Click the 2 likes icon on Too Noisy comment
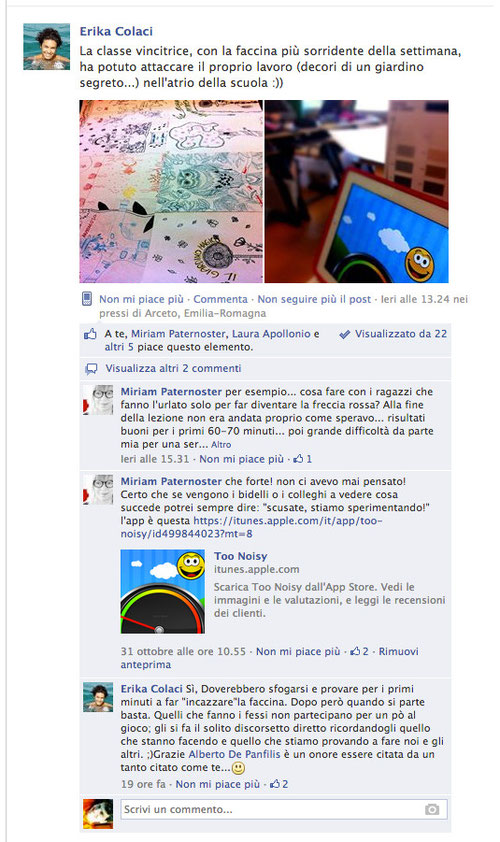The width and height of the screenshot is (500, 842). 355,651
